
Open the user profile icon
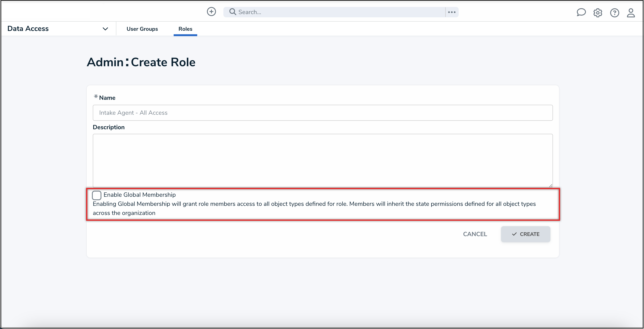click(x=631, y=13)
